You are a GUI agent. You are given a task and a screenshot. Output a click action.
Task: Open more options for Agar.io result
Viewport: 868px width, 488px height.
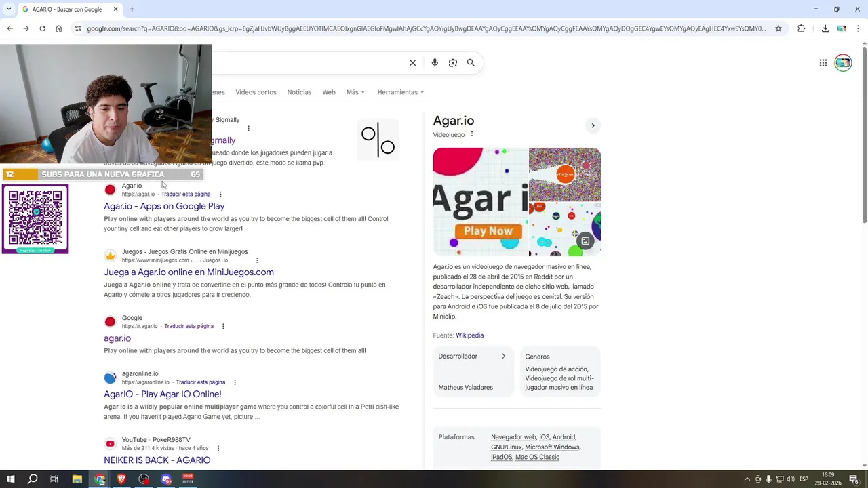pyautogui.click(x=220, y=195)
